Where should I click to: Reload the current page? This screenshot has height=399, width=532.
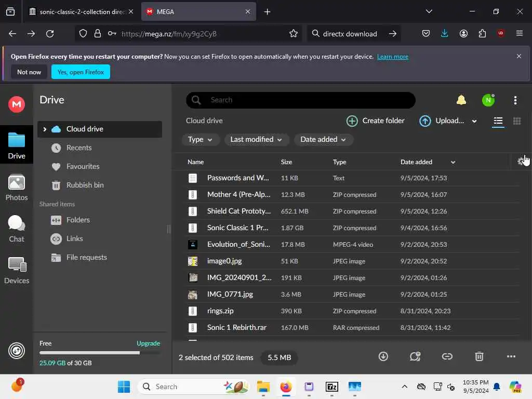[50, 34]
